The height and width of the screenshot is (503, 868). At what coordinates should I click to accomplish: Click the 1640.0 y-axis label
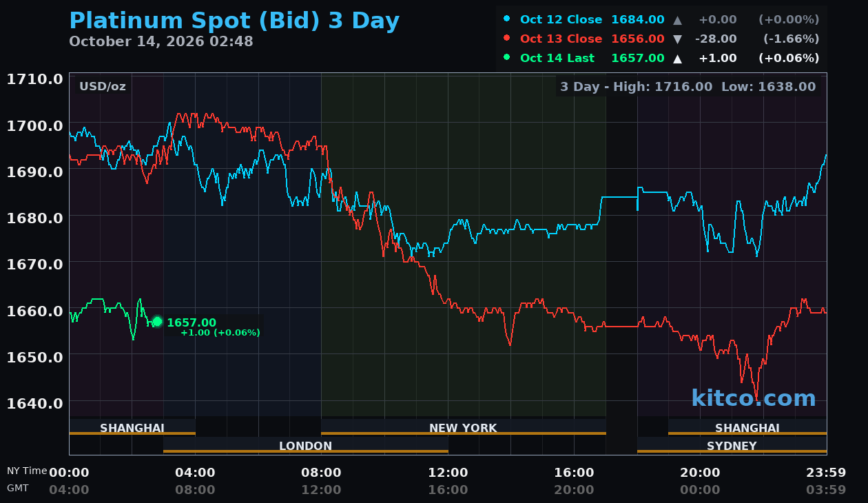pos(35,402)
